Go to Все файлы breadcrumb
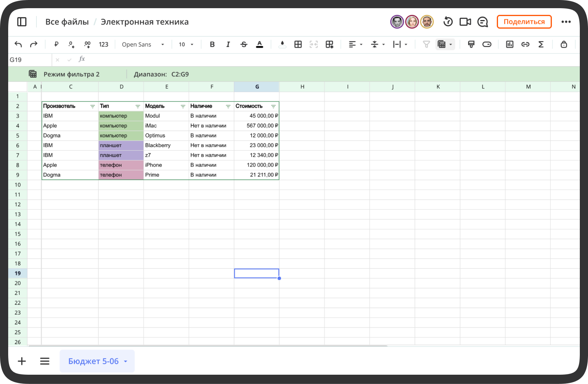 [x=67, y=22]
